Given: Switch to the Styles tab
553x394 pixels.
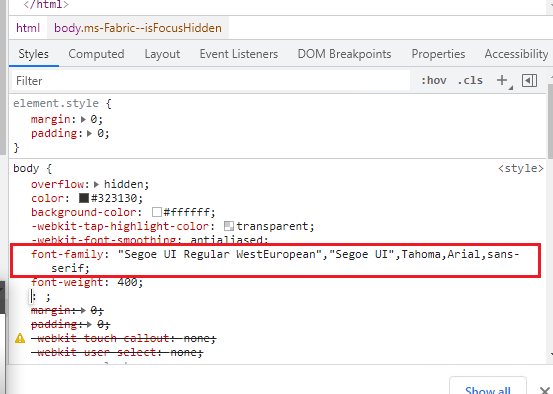Looking at the screenshot, I should pos(34,54).
